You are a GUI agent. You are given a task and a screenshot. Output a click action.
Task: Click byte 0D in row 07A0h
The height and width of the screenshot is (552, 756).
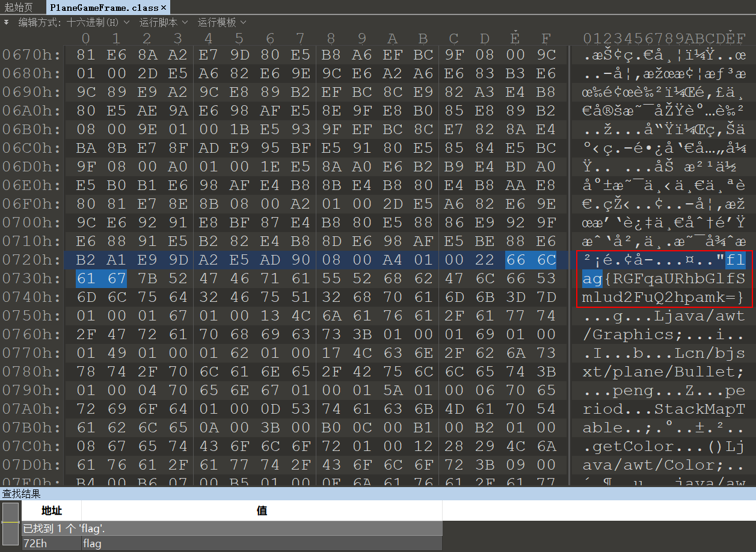269,409
